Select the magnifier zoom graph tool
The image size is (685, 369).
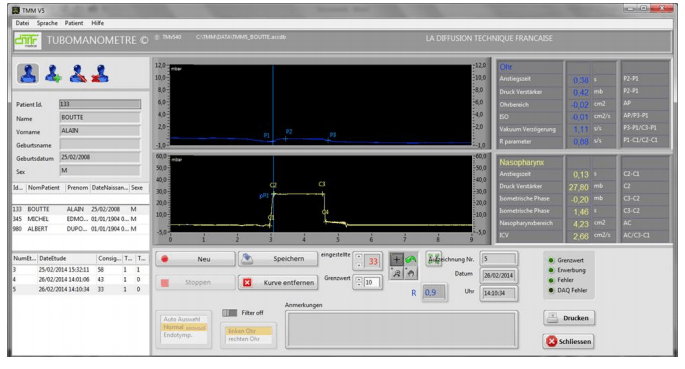tap(396, 273)
